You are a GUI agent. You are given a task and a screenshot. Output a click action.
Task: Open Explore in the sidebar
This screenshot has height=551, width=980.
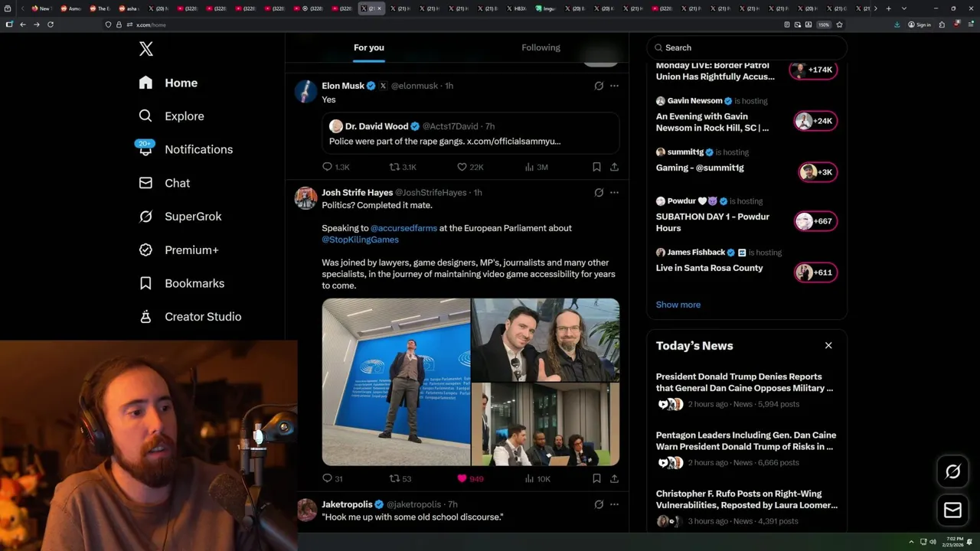coord(171,116)
